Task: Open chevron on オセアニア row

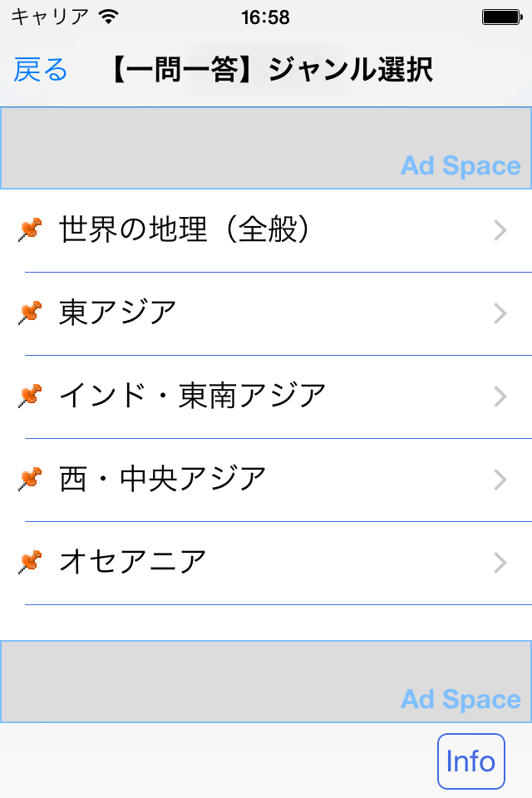Action: pos(500,563)
